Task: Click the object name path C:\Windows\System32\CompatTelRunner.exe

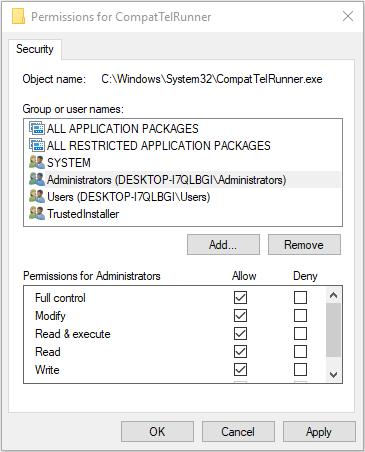Action: pyautogui.click(x=212, y=79)
